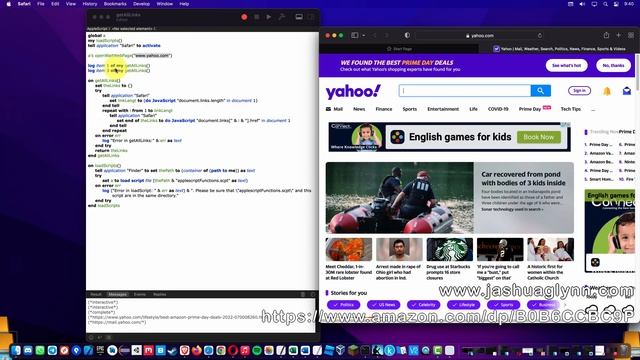Click the blue Yahoo search magnifier button

pyautogui.click(x=540, y=91)
